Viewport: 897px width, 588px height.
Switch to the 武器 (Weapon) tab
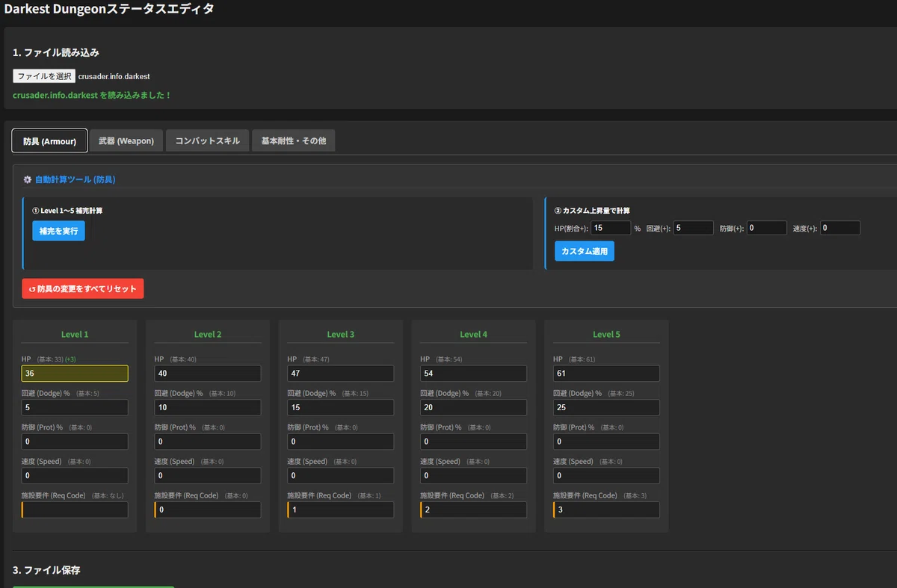[126, 140]
